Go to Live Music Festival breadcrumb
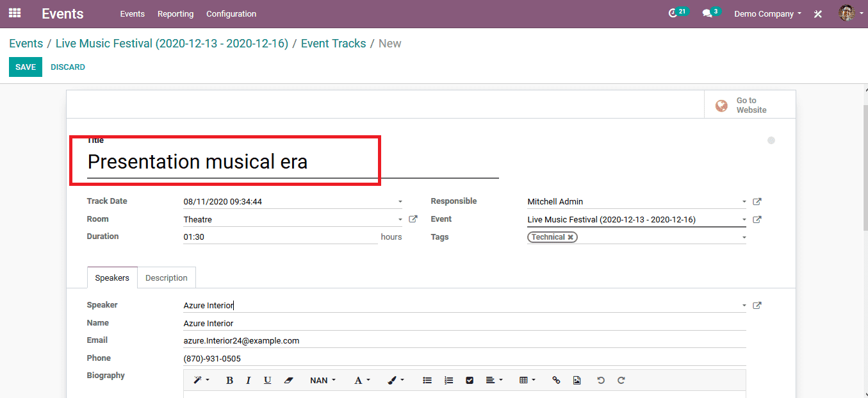This screenshot has width=868, height=398. [x=172, y=44]
